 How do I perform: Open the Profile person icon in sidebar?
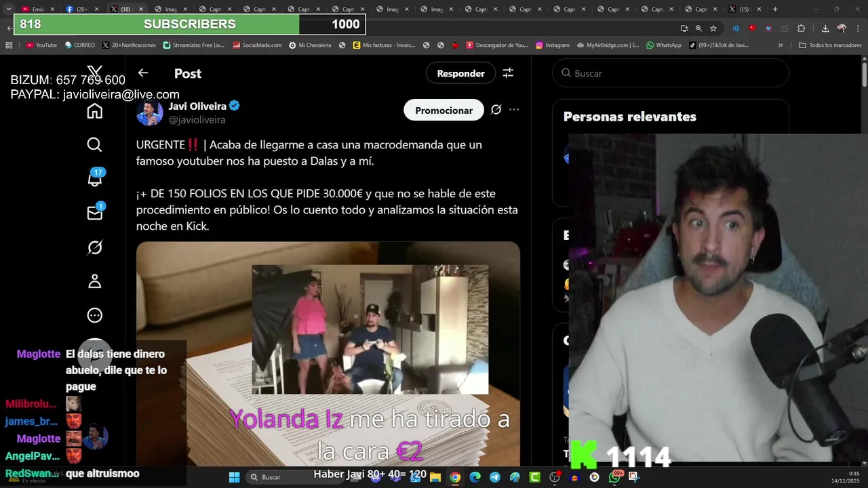pyautogui.click(x=95, y=281)
